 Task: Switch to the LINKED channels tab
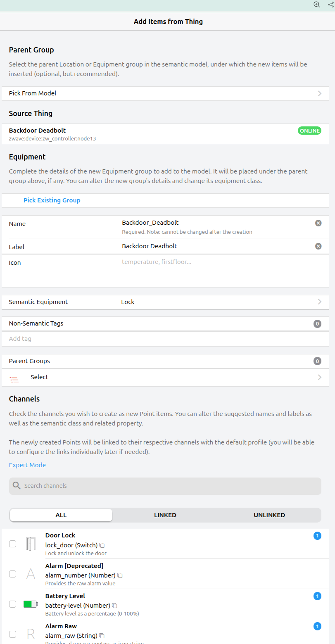[165, 515]
